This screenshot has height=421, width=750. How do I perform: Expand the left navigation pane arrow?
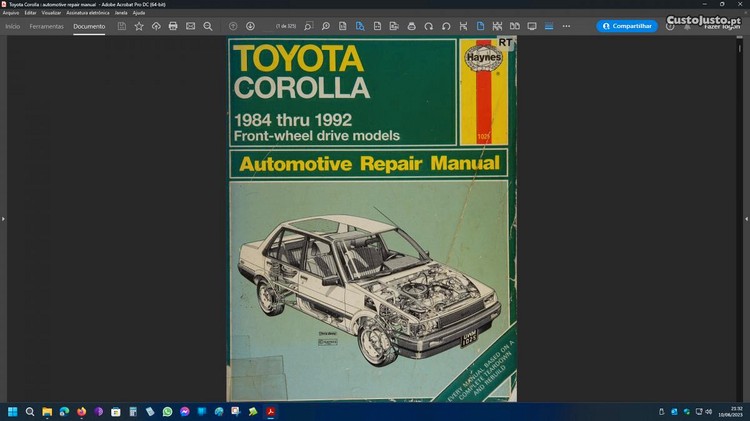(3, 218)
